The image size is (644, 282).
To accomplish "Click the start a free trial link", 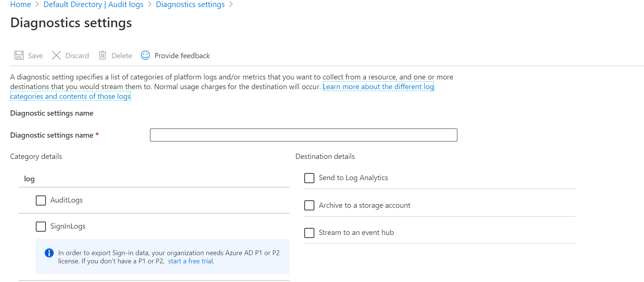I will (191, 261).
